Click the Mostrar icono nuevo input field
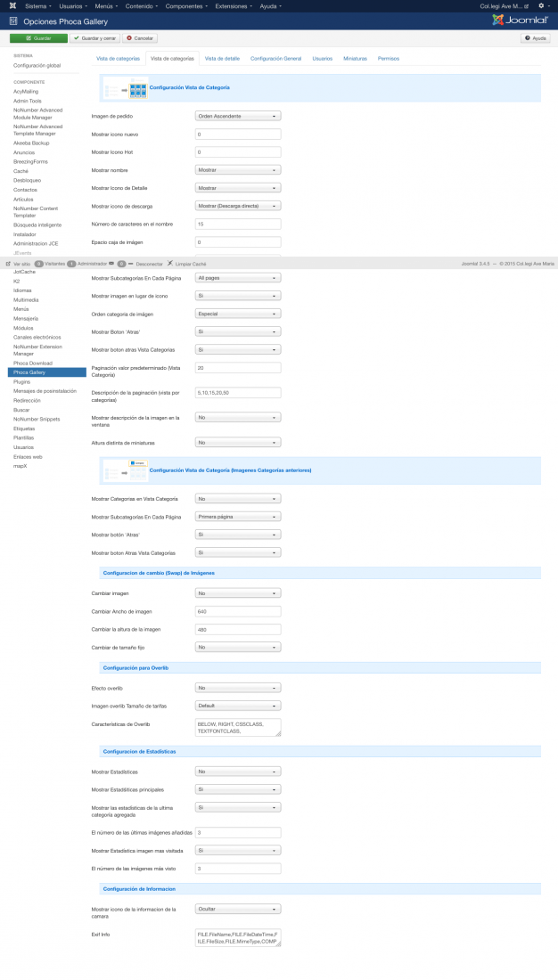This screenshot has height=980, width=558. (238, 135)
